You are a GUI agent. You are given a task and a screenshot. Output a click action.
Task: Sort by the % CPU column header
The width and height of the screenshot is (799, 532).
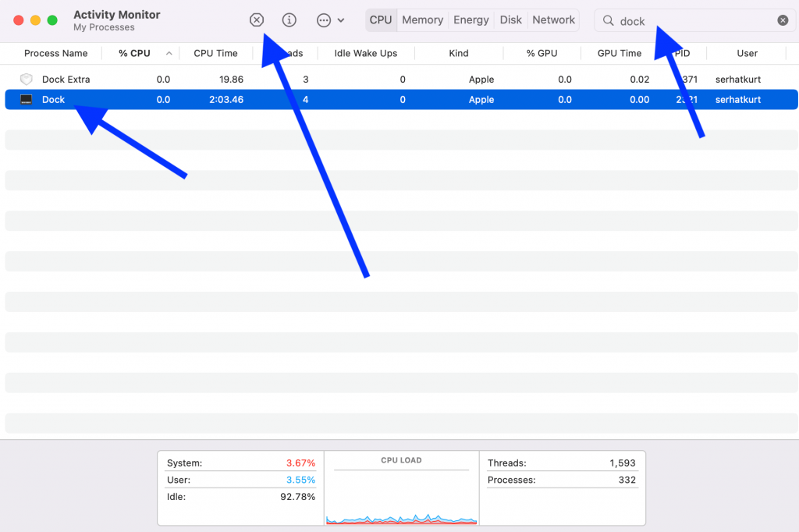[x=134, y=53]
